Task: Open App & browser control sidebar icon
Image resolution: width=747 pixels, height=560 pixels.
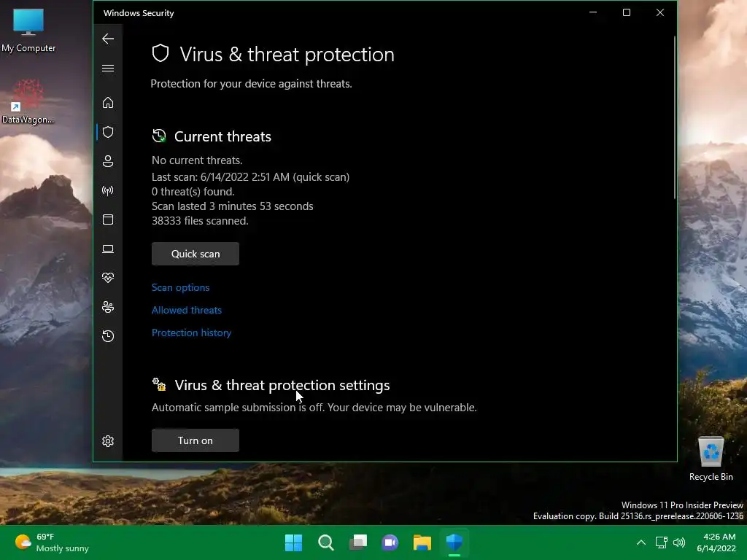Action: pyautogui.click(x=108, y=219)
